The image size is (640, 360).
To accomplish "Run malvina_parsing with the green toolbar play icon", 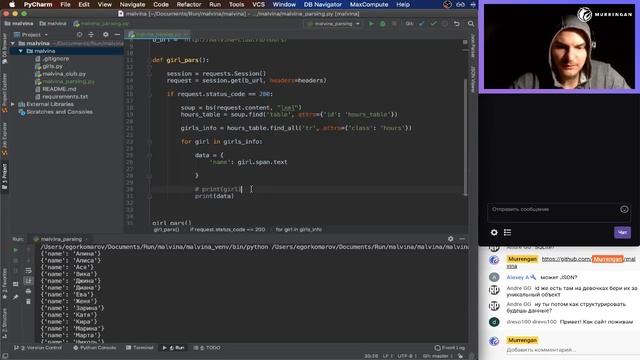I will [371, 24].
